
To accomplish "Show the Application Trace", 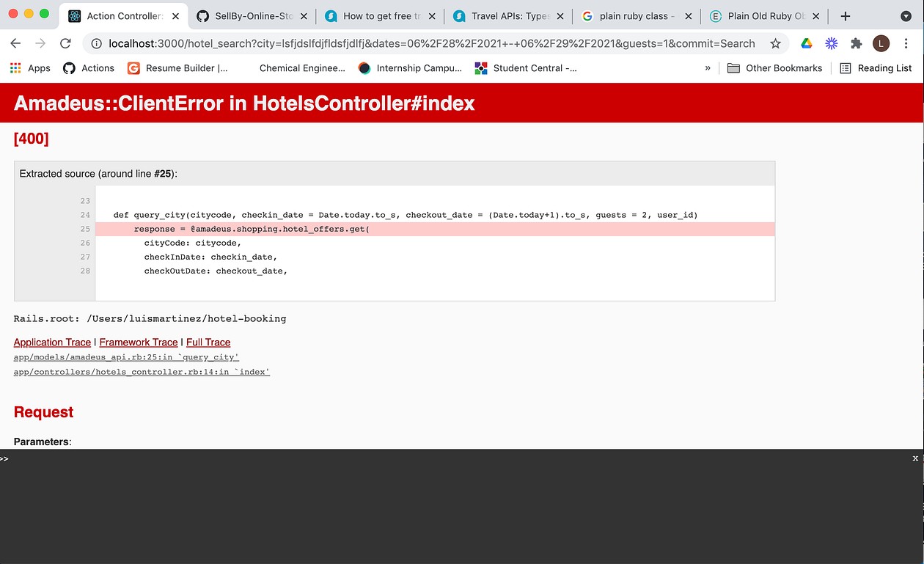I will pyautogui.click(x=52, y=342).
